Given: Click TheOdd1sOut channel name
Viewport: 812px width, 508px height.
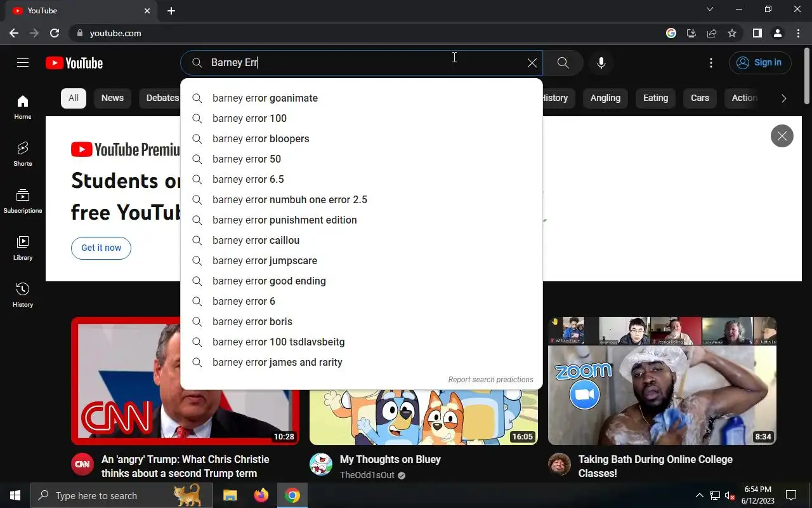Looking at the screenshot, I should (x=367, y=475).
